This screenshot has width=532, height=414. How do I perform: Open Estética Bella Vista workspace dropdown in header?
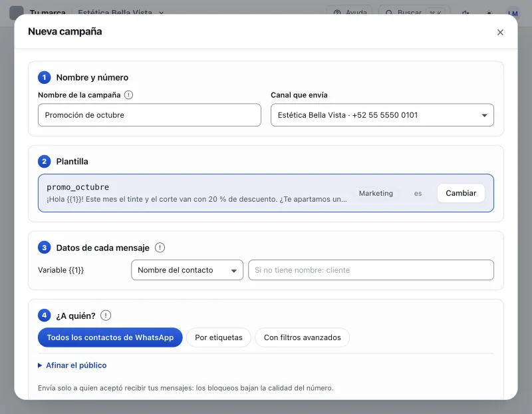click(121, 13)
